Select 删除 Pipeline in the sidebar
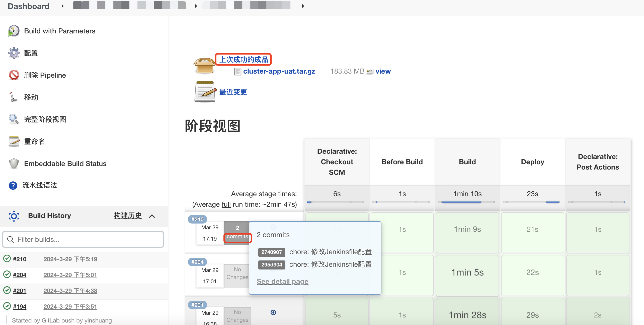The height and width of the screenshot is (325, 644). [45, 75]
